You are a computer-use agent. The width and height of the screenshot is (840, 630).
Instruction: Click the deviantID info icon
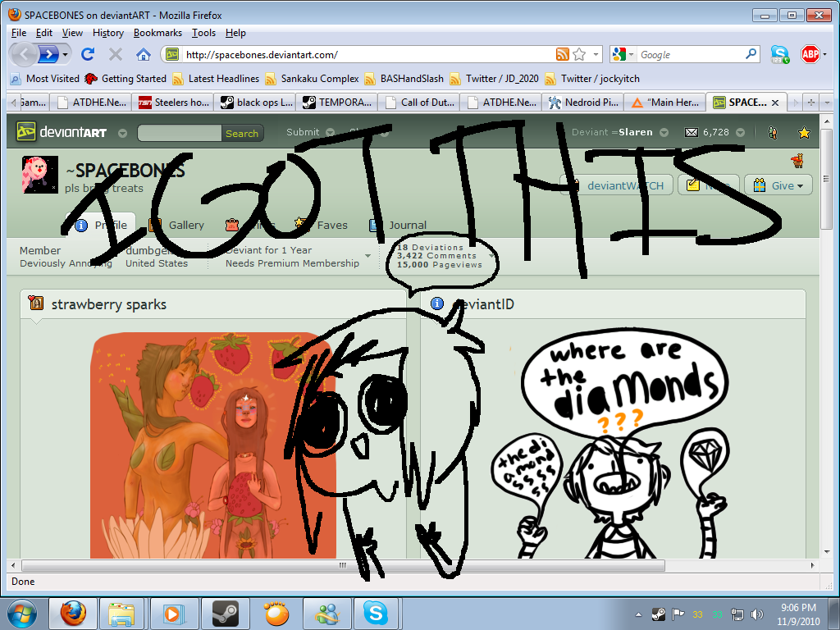437,304
